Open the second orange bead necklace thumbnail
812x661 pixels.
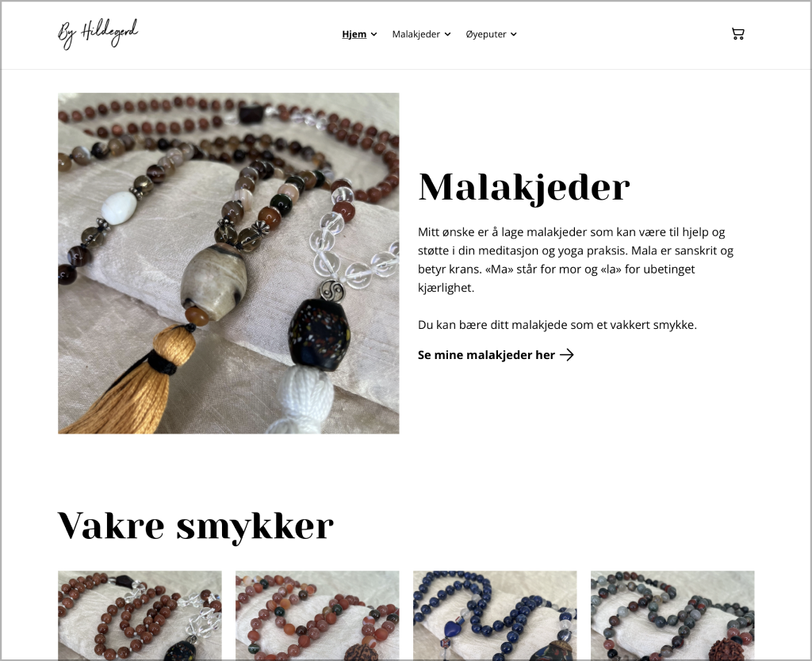click(x=317, y=615)
